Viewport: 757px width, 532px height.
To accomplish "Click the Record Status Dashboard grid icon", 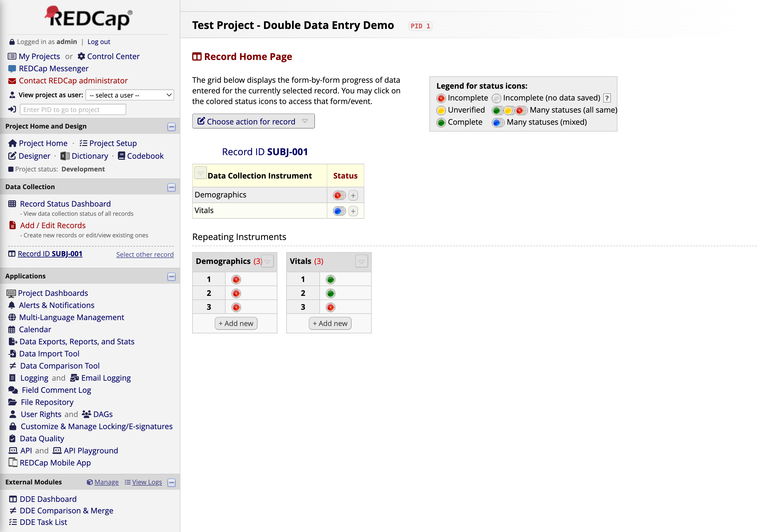I will pyautogui.click(x=12, y=204).
